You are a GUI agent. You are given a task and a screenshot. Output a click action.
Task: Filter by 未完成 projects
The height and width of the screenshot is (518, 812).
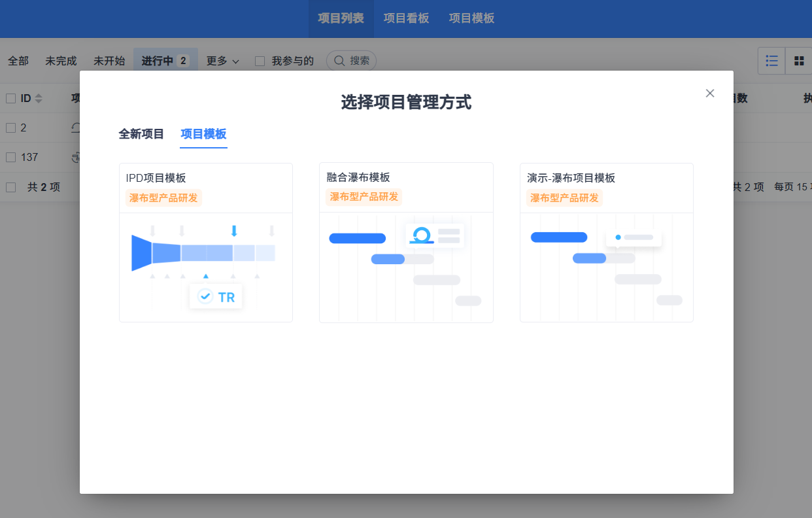(61, 61)
